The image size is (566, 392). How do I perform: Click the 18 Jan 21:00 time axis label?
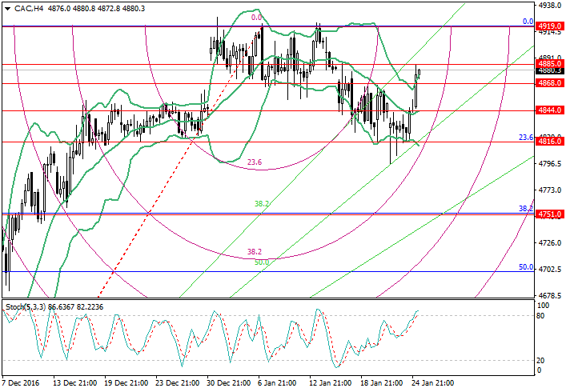pos(381,382)
